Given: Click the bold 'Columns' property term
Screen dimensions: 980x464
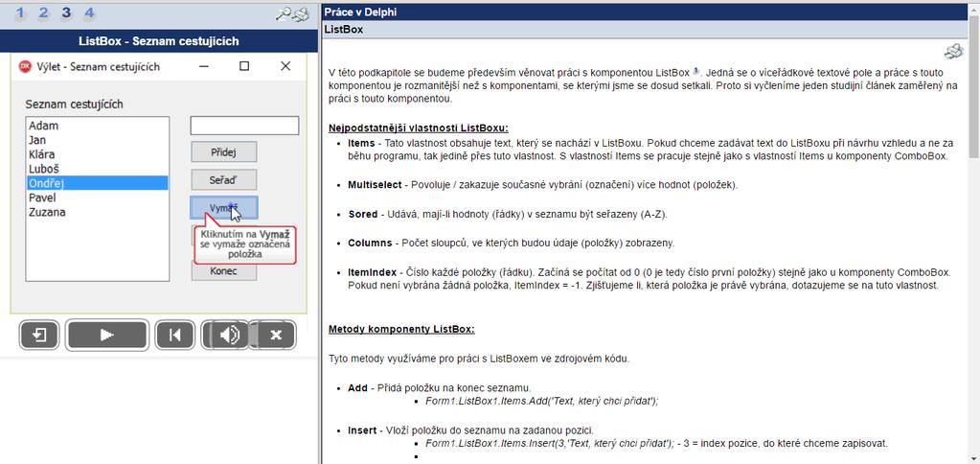Looking at the screenshot, I should click(370, 243).
